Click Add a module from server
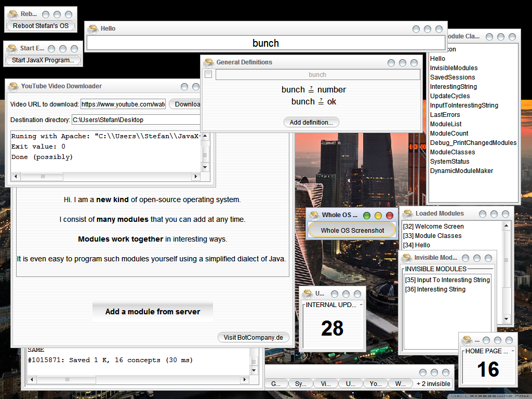This screenshot has width=532, height=399. coord(153,312)
